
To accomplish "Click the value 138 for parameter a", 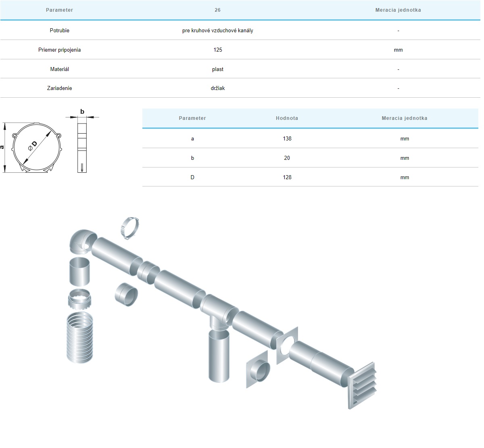I will click(287, 138).
